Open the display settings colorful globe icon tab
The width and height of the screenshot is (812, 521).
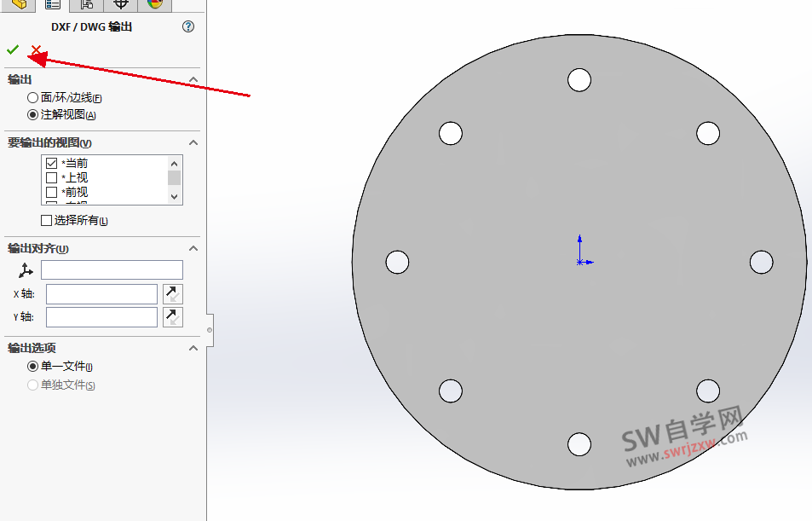click(156, 6)
